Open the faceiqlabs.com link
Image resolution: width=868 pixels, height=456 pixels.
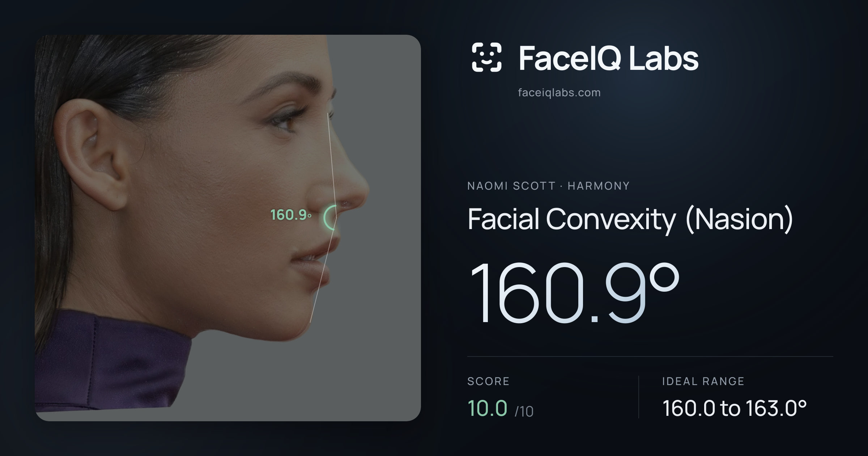(559, 93)
